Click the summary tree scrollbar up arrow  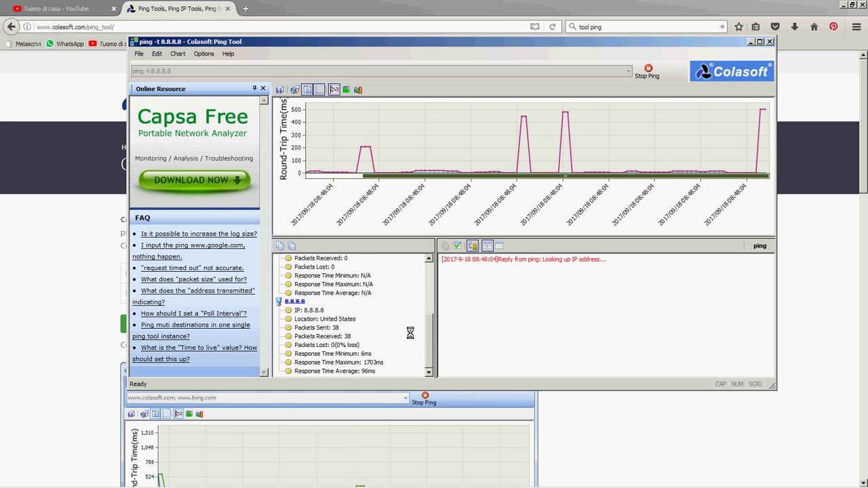(429, 258)
